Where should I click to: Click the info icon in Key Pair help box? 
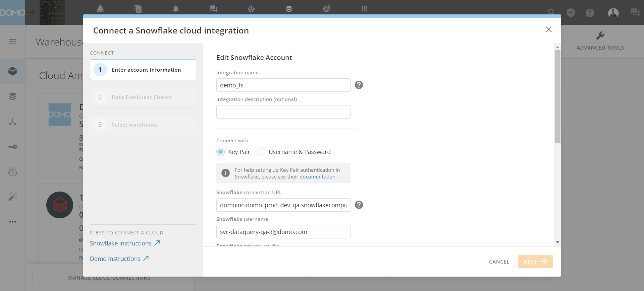click(x=225, y=173)
